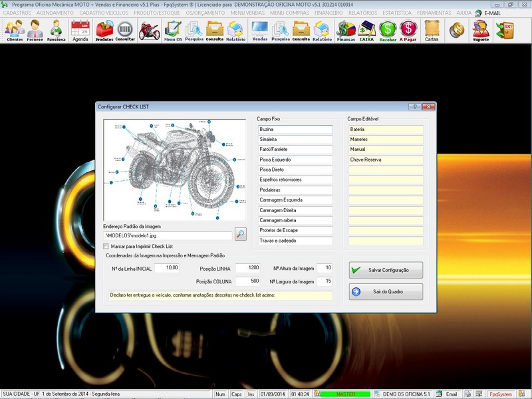
Task: Click the A Pagar icon
Action: click(x=408, y=31)
